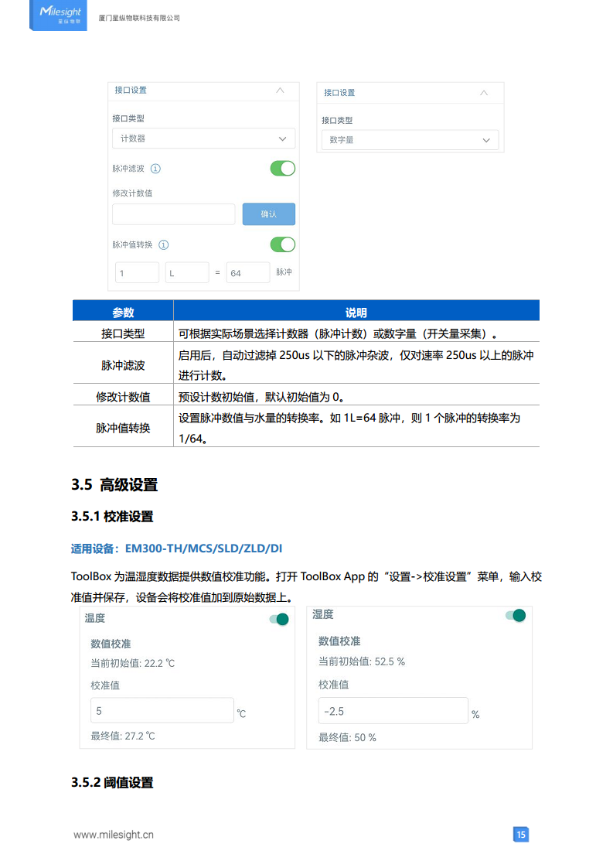
Task: Click the 说明 table header
Action: point(356,311)
